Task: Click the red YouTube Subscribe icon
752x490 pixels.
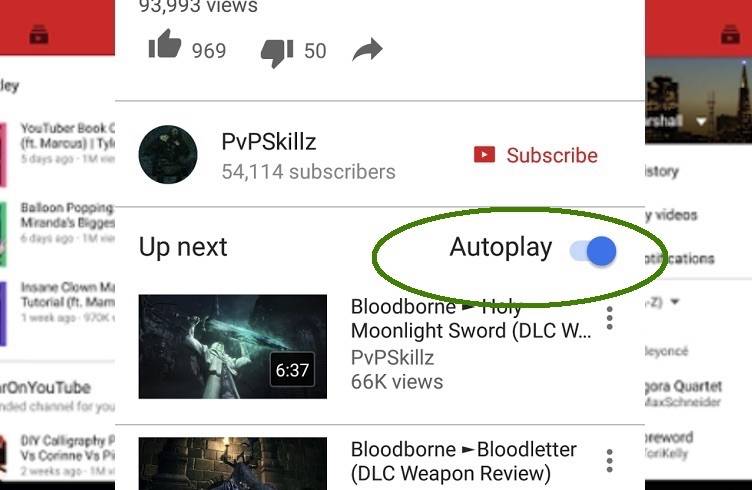Action: (484, 155)
